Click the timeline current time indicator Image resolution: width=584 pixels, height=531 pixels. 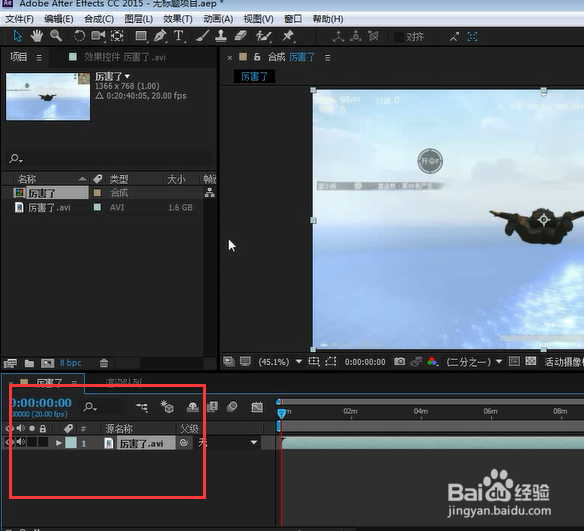pyautogui.click(x=282, y=413)
